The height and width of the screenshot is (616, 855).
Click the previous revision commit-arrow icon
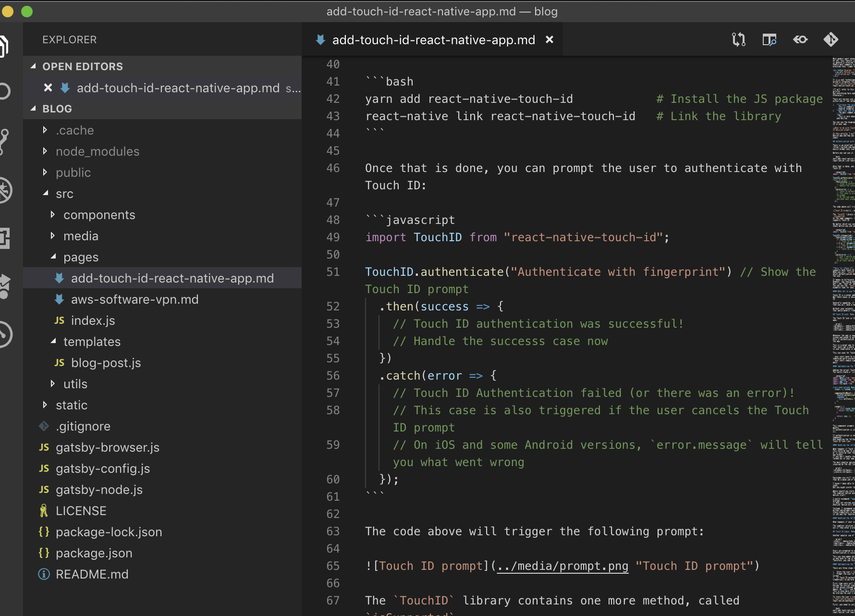tap(800, 39)
